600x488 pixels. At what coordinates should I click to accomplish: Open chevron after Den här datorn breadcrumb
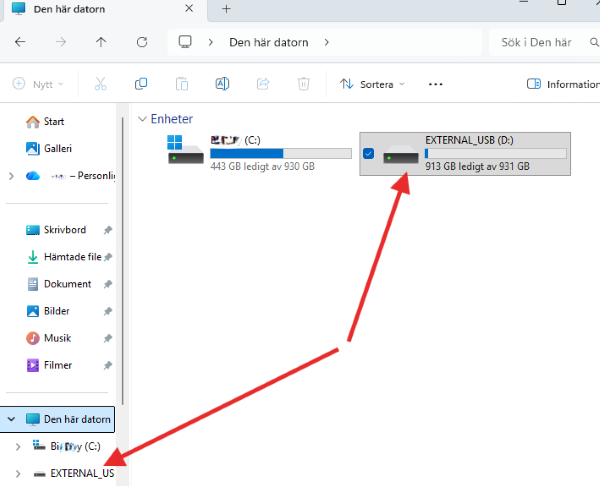point(326,42)
